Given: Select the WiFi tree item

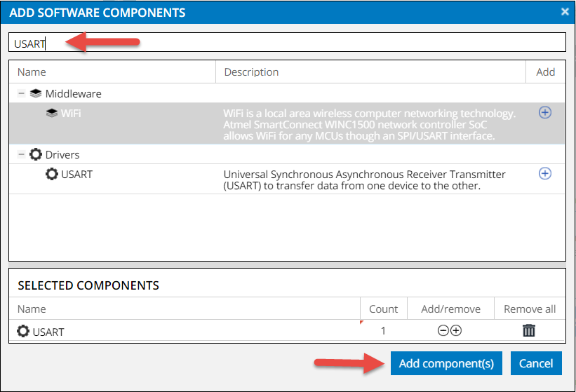Looking at the screenshot, I should 70,113.
